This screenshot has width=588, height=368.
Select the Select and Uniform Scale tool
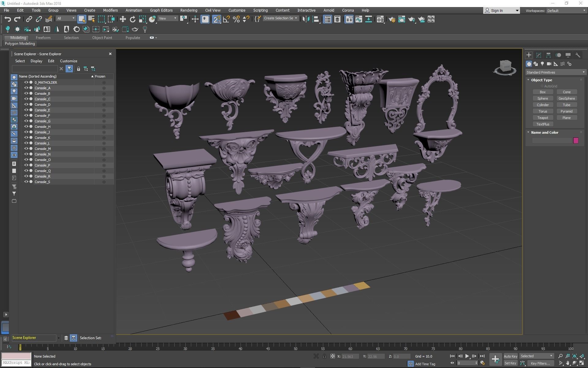142,19
